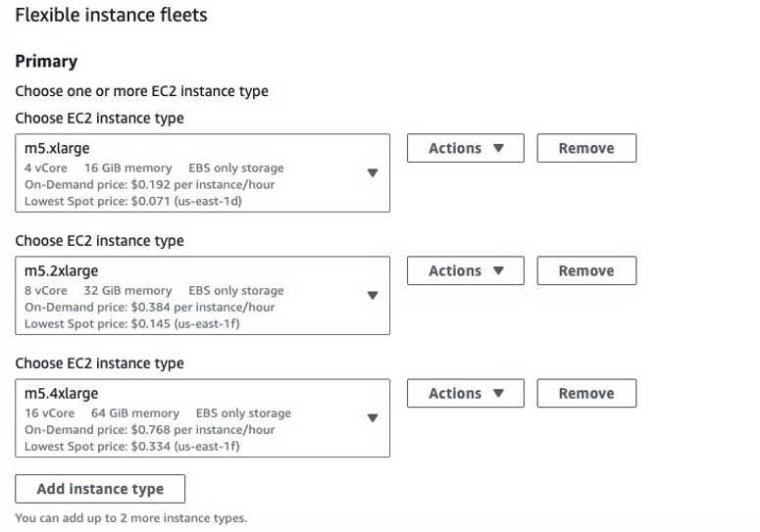
Task: Click the 'Choose EC2 instance type' label above m5.2xlarge
Action: tap(99, 241)
